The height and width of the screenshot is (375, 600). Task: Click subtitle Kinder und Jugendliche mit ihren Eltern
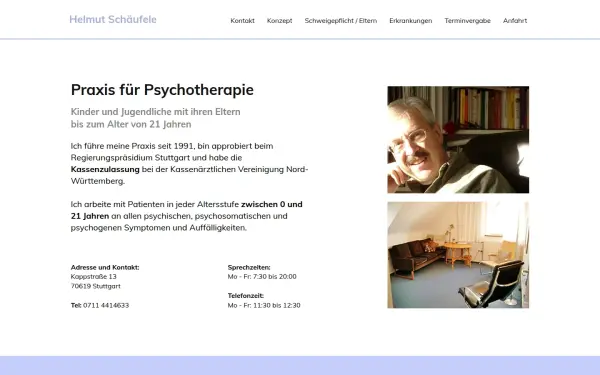click(x=156, y=112)
